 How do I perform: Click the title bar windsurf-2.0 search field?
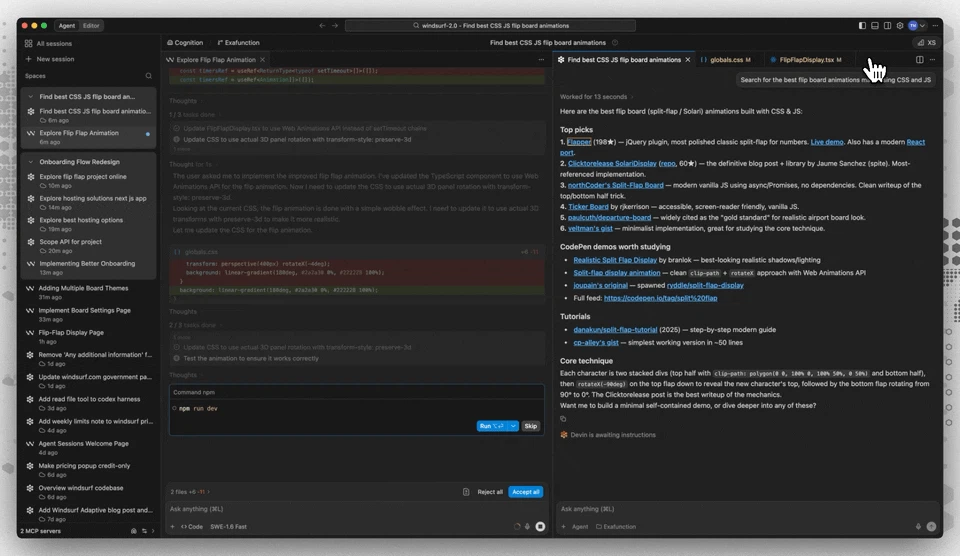[490, 26]
